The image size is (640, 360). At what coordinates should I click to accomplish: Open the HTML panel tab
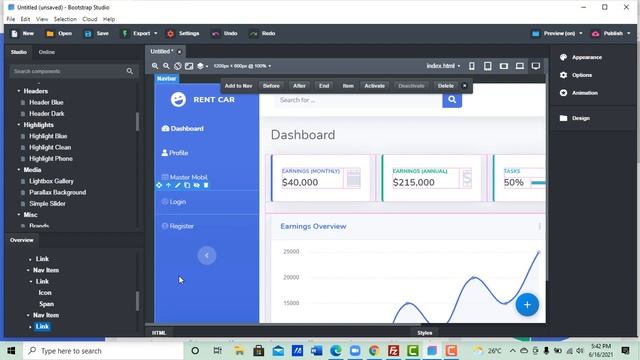point(159,333)
